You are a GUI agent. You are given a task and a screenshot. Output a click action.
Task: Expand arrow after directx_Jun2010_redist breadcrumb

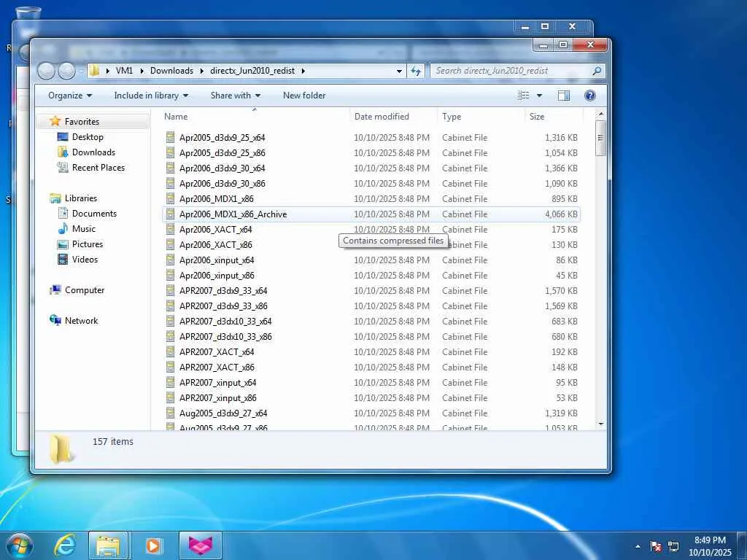click(303, 71)
